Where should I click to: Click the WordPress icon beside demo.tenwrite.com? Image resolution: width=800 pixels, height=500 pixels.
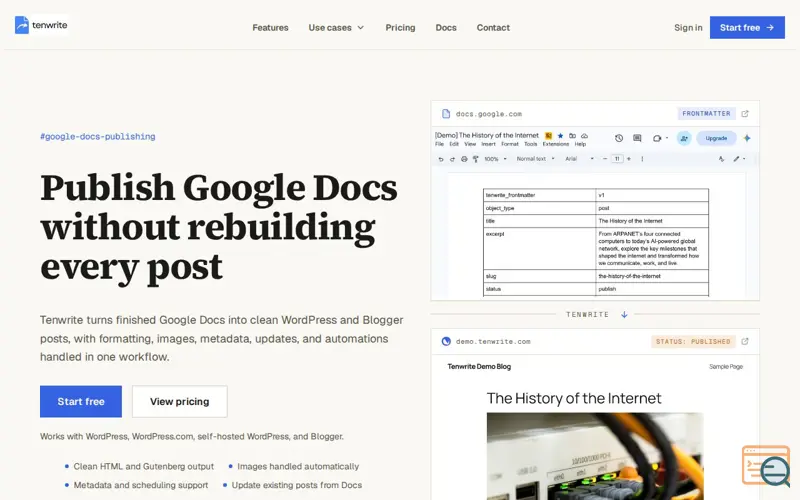click(446, 341)
